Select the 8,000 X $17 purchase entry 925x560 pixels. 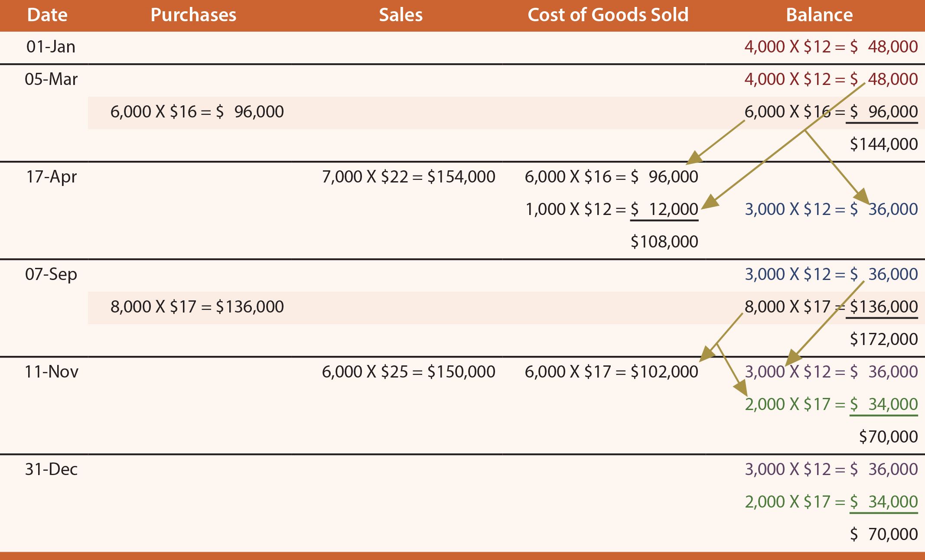[197, 307]
